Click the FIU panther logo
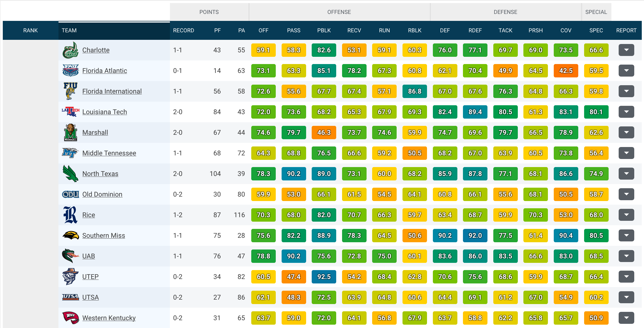The image size is (644, 328). click(x=70, y=91)
